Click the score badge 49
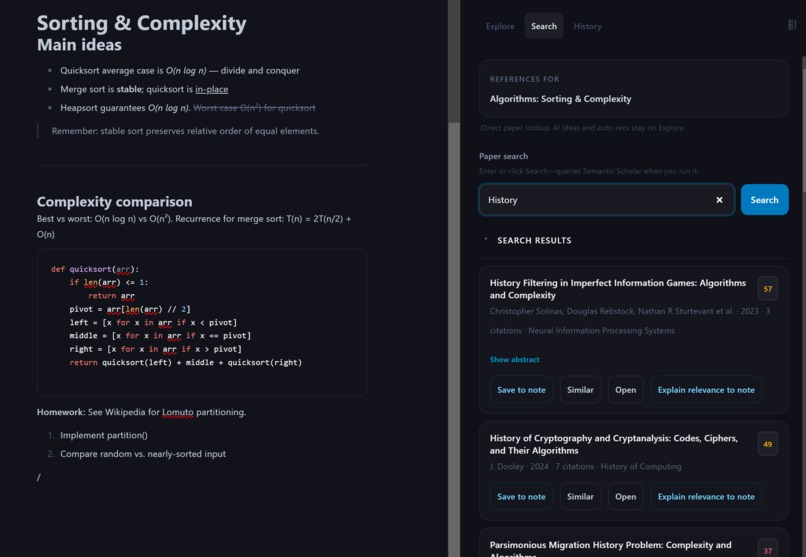 (767, 444)
